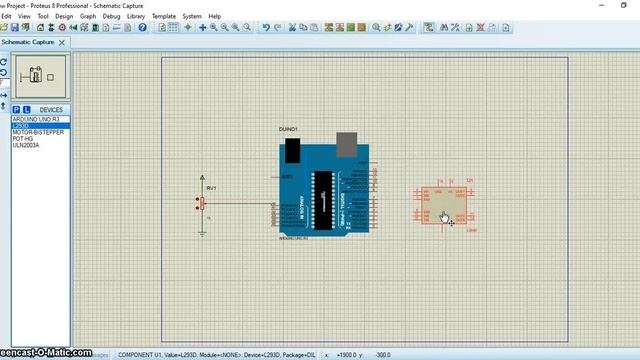Click the Search and Tag binoculars icon
Screen dimensions: 640x360
point(444,27)
